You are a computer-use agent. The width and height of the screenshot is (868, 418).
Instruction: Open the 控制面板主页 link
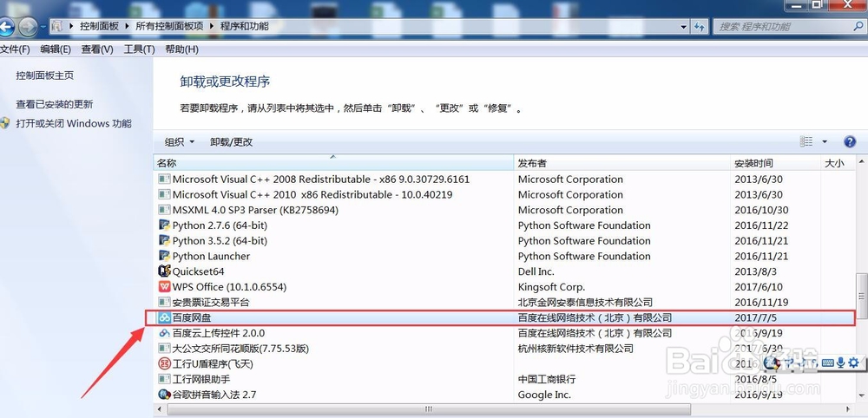click(x=45, y=75)
